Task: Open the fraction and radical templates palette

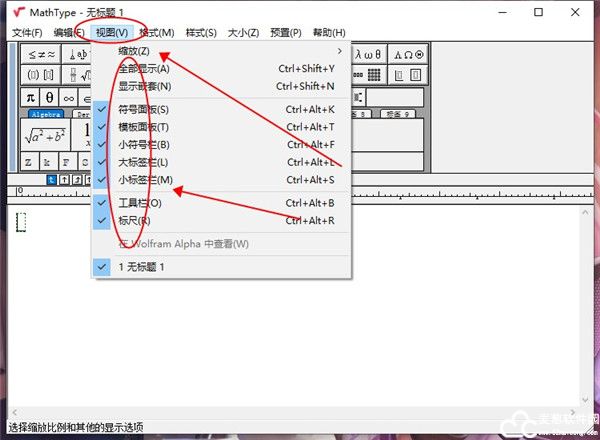Action: 77,75
